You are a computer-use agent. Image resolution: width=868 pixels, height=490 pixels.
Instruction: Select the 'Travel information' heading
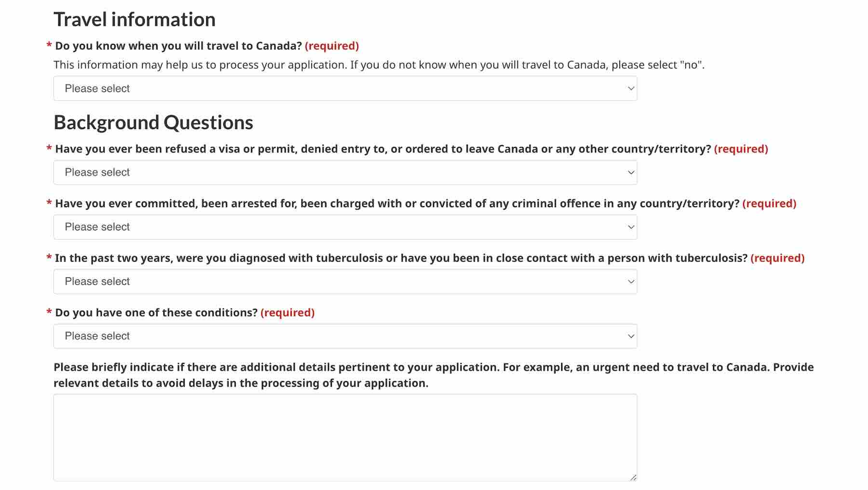coord(135,19)
